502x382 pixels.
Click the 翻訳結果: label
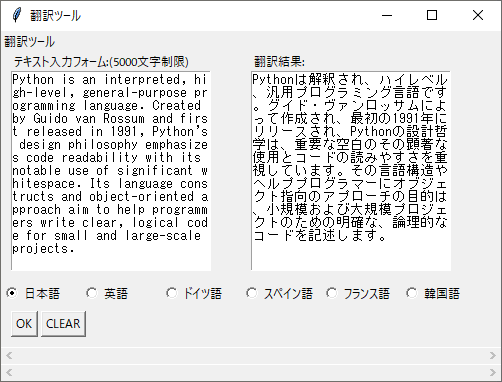click(x=279, y=62)
